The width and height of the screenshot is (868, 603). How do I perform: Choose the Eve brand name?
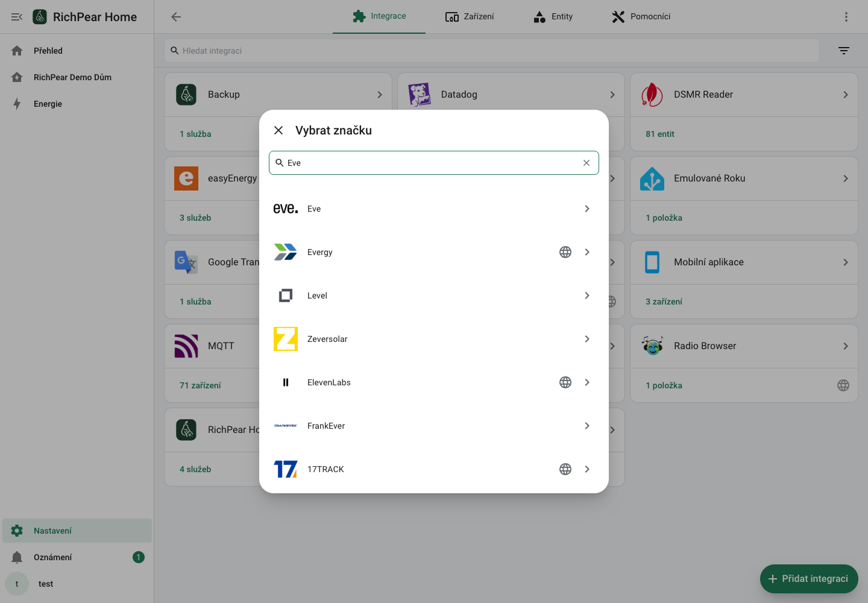coord(314,209)
